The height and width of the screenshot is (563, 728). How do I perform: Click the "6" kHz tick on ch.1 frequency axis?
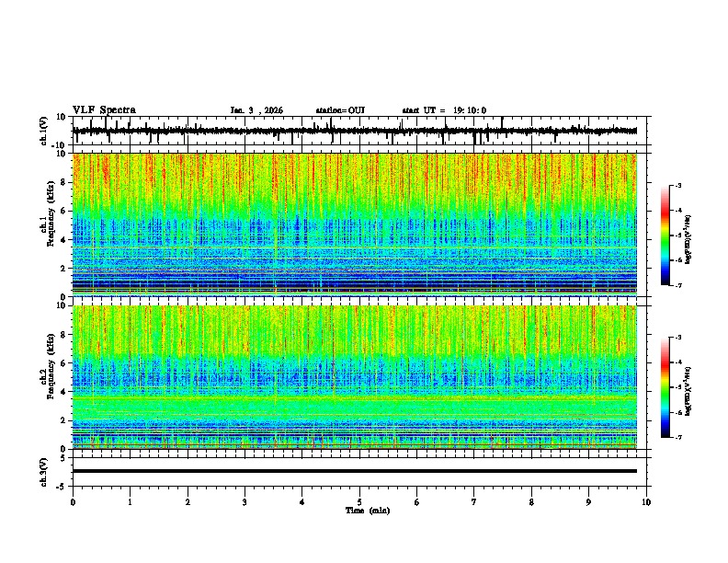coord(63,211)
